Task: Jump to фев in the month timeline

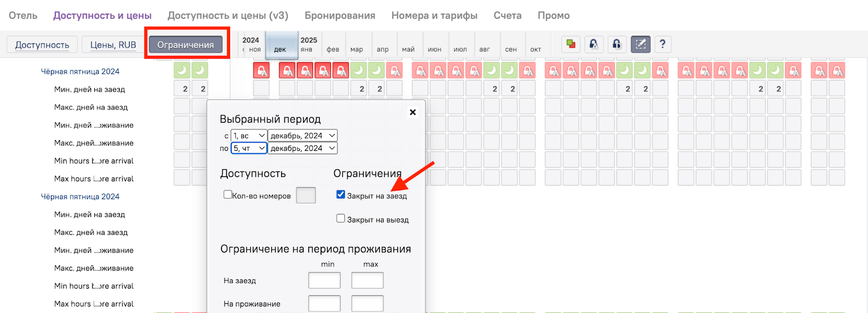Action: pos(333,49)
